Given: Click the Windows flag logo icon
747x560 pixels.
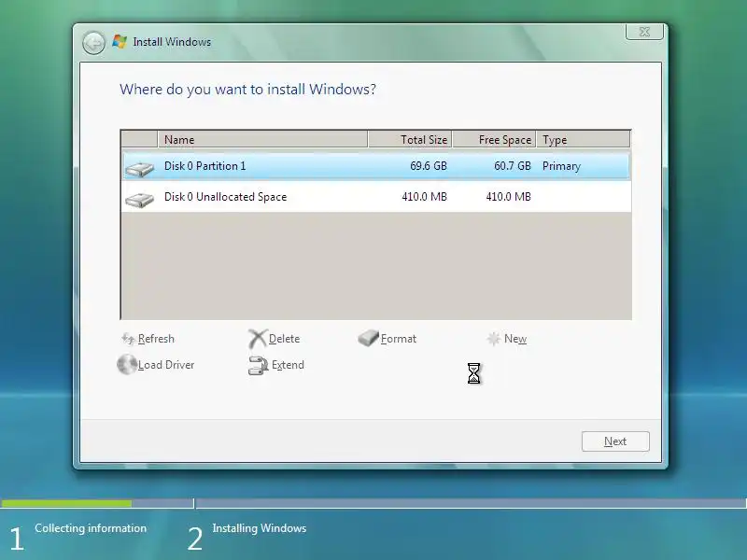Looking at the screenshot, I should tap(120, 42).
